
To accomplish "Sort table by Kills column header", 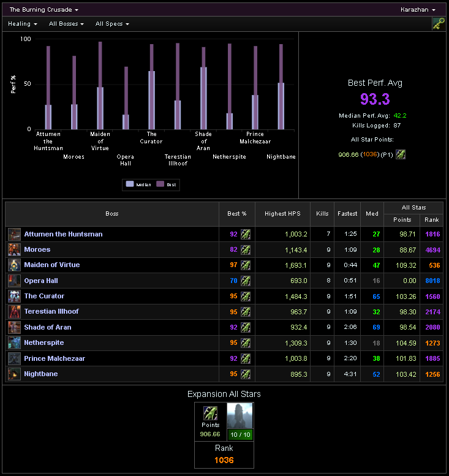I will pos(322,214).
